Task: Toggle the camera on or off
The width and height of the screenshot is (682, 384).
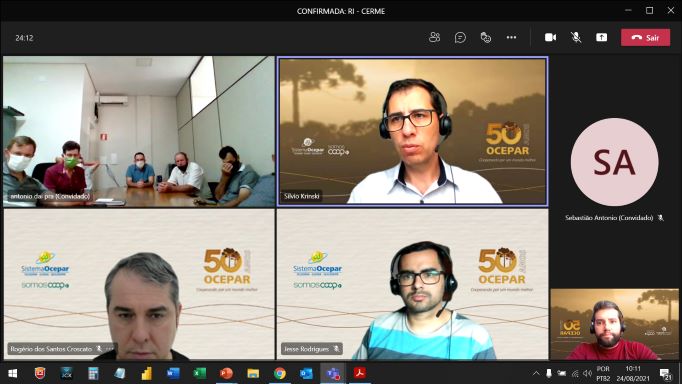Action: click(550, 37)
